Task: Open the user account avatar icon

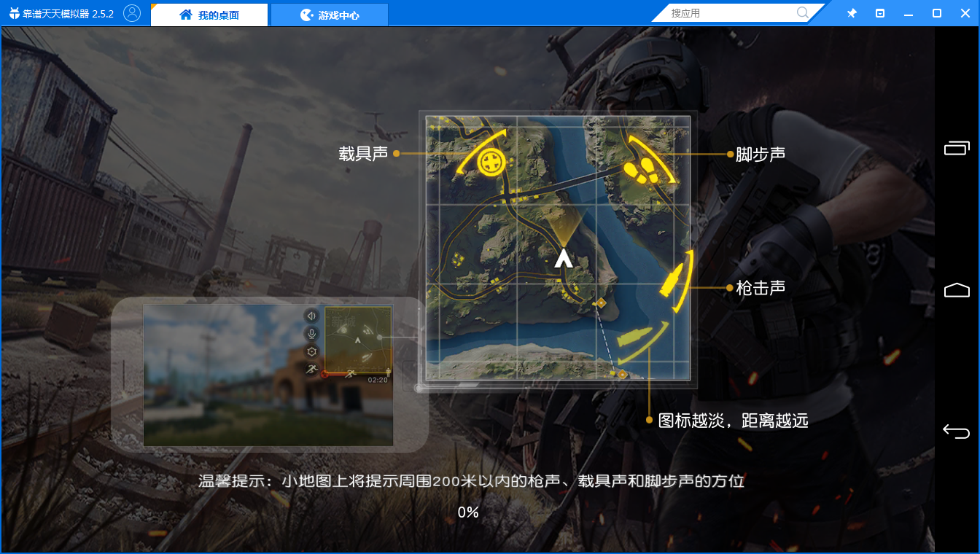Action: [x=132, y=13]
